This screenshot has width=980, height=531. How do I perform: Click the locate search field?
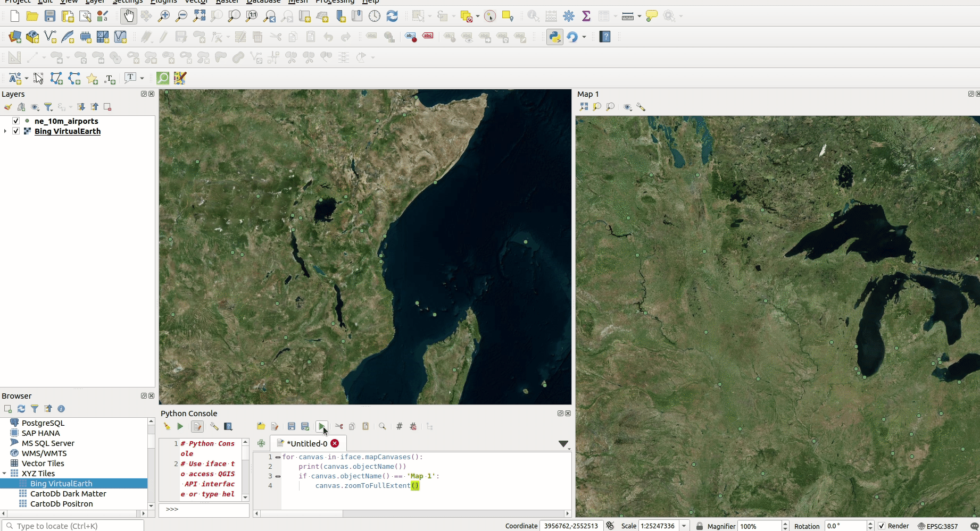coord(73,526)
